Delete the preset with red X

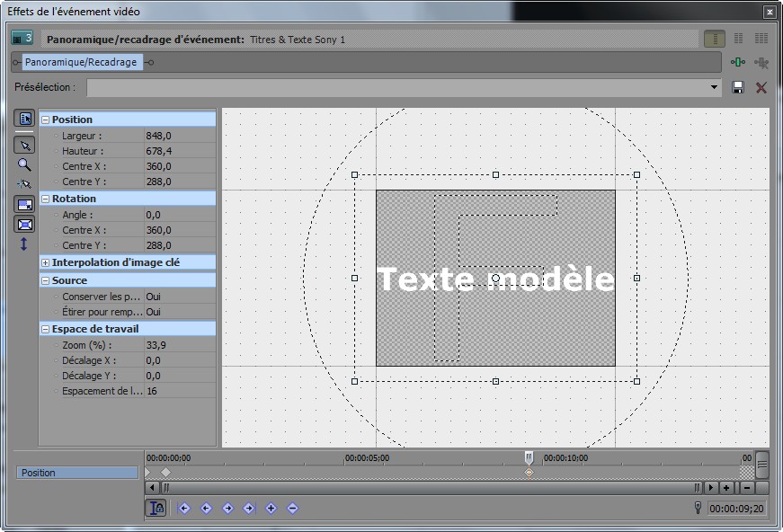coord(761,87)
